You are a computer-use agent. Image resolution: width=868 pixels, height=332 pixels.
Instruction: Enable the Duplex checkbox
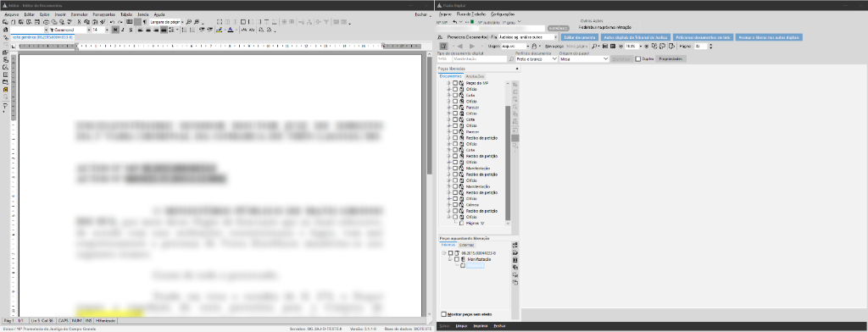point(637,58)
